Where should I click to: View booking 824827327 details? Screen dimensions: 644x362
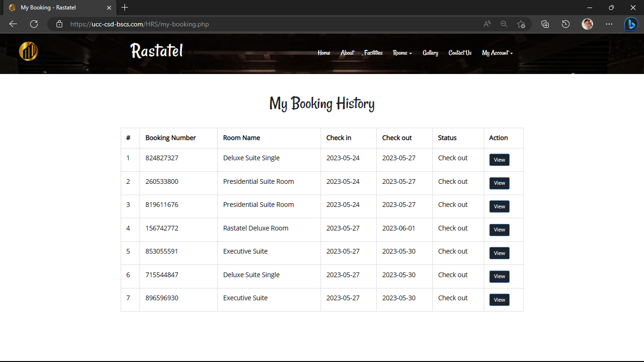pos(499,160)
